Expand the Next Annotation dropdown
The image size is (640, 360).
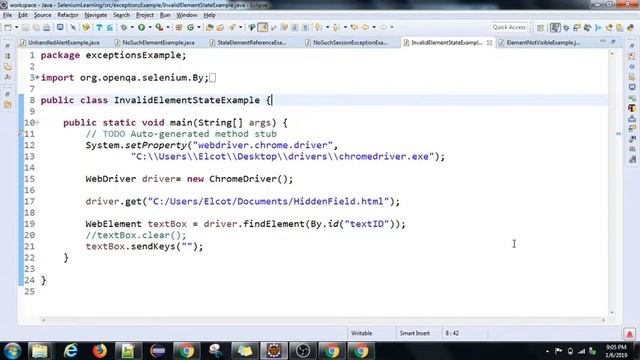coord(327,27)
